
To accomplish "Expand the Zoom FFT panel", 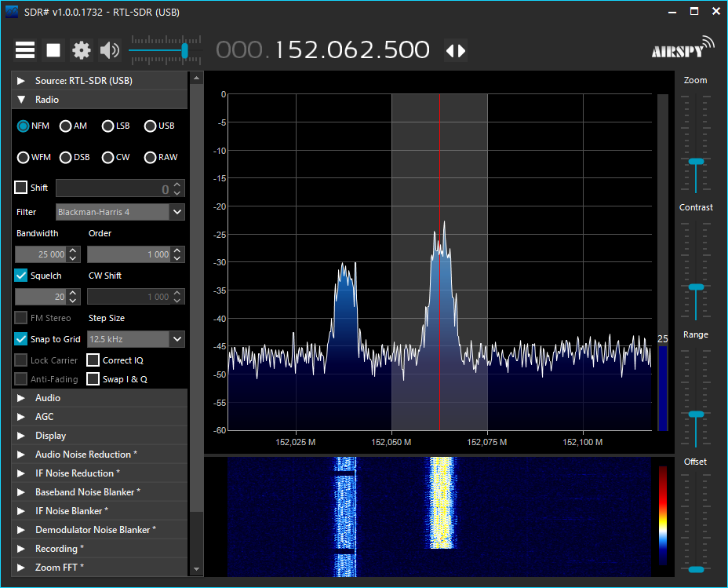I will point(100,567).
